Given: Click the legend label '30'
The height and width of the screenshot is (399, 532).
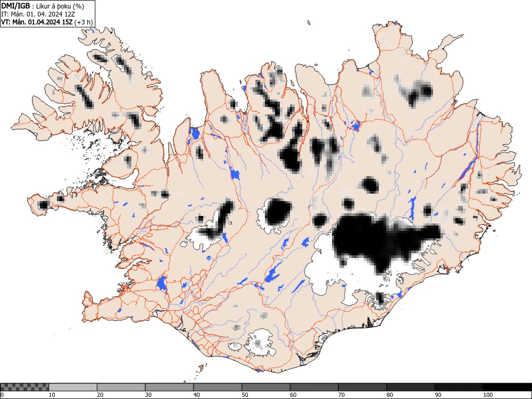Looking at the screenshot, I should [x=148, y=395].
